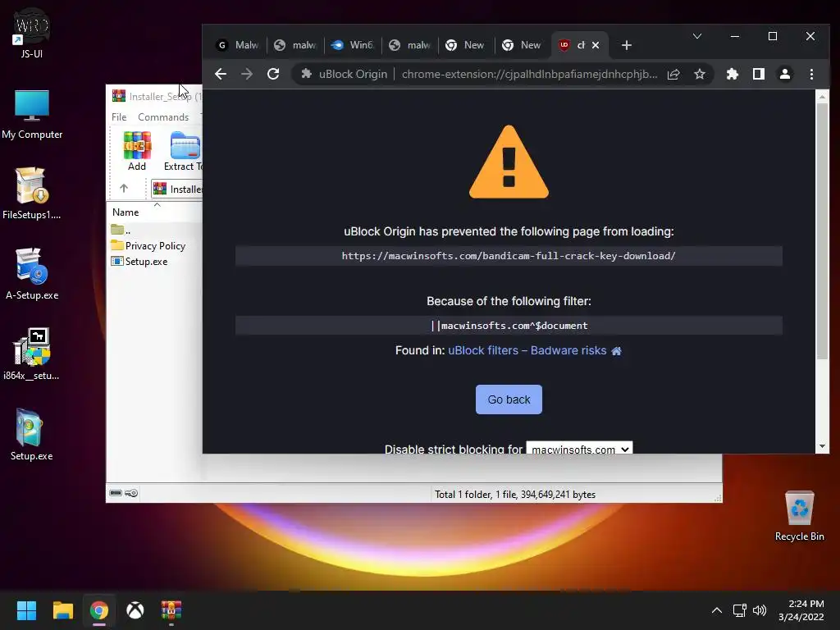Select the parent '..' folder in WinRAR
Image resolution: width=840 pixels, height=630 pixels.
click(121, 230)
